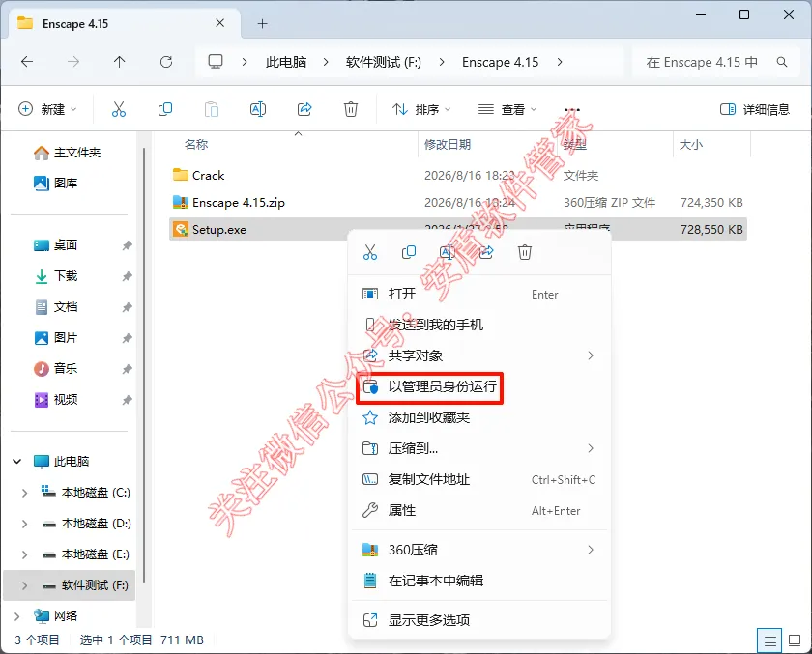Choose 属性 in the context menu
The width and height of the screenshot is (812, 654).
pos(479,511)
